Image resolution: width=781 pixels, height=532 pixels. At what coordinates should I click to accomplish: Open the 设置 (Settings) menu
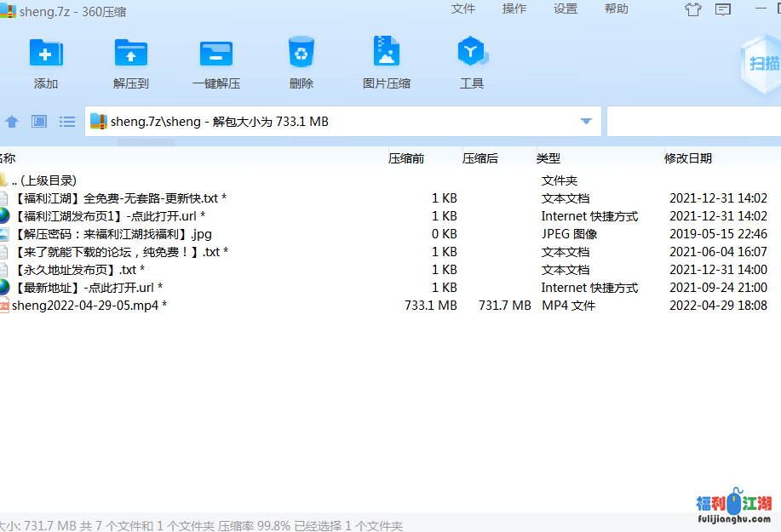point(566,9)
